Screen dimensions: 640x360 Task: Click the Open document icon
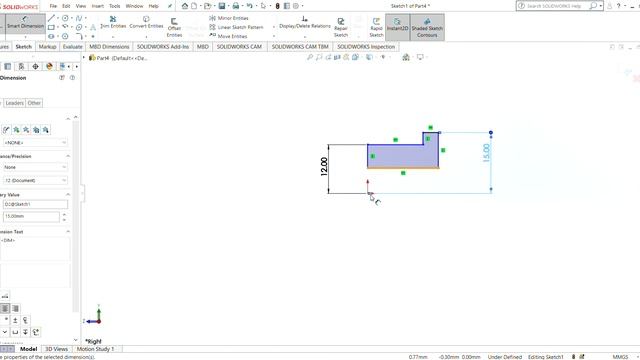[x=207, y=6]
